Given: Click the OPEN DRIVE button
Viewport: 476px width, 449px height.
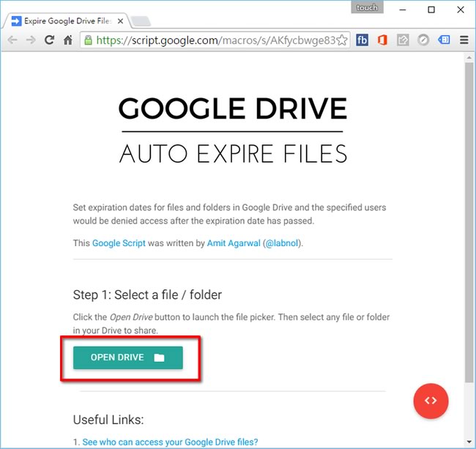Looking at the screenshot, I should (x=128, y=357).
